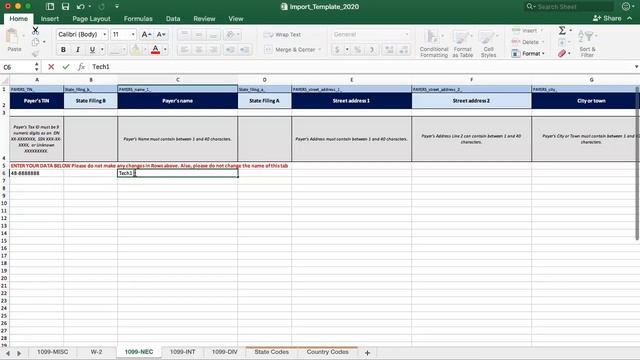Click the Search Sheet field
Viewport: 640px width, 360px height.
click(x=569, y=7)
